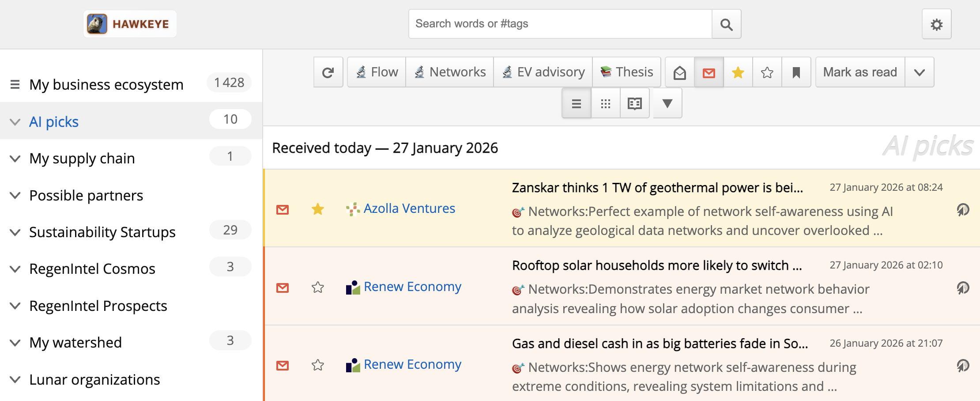Switch to grid view layout

pos(605,103)
